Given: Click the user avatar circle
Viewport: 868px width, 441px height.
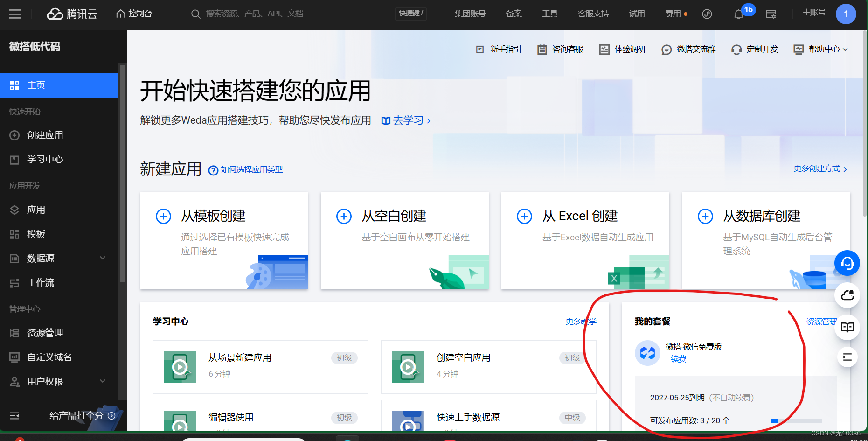Looking at the screenshot, I should (x=846, y=14).
